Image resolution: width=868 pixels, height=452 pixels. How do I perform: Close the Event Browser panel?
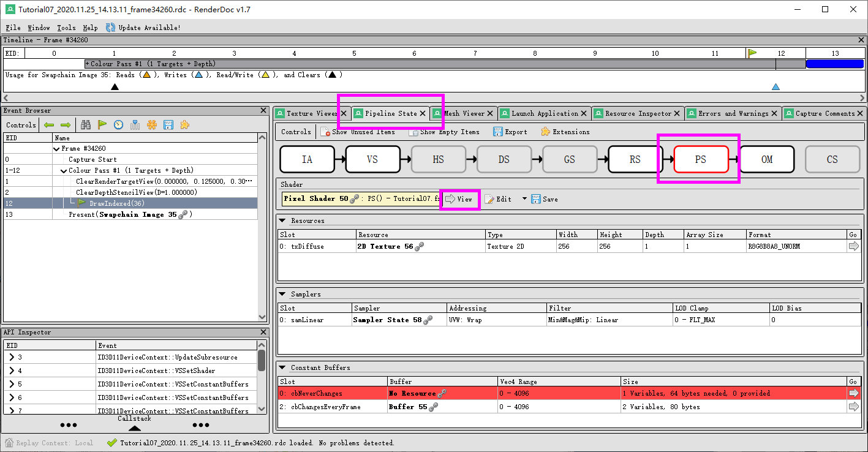tap(263, 111)
